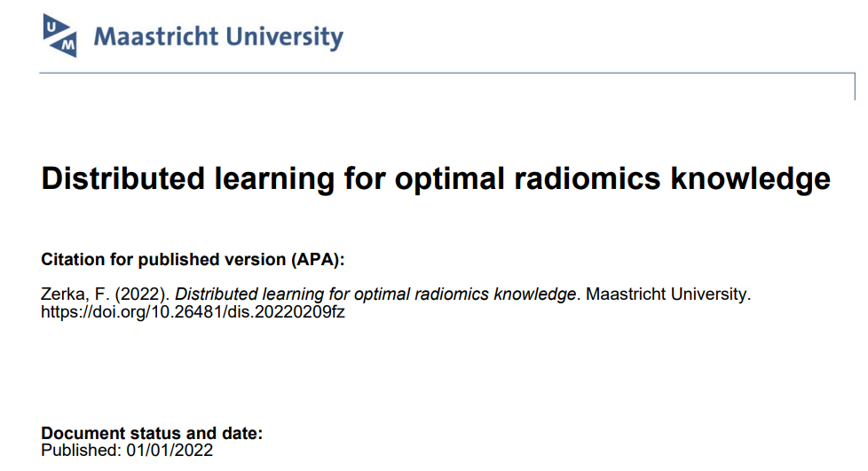Click the word "knowledge" in the bold title
Image resolution: width=868 pixels, height=471 pixels.
coord(752,179)
